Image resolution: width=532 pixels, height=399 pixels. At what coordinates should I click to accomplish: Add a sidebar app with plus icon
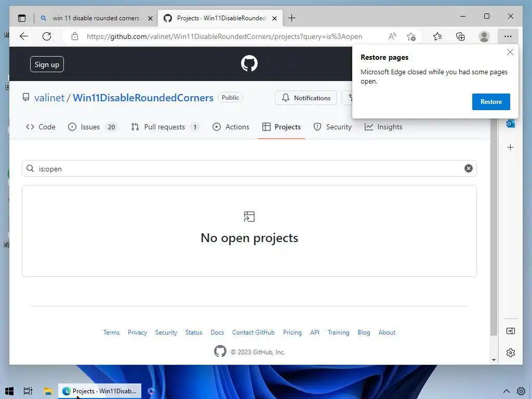[510, 147]
